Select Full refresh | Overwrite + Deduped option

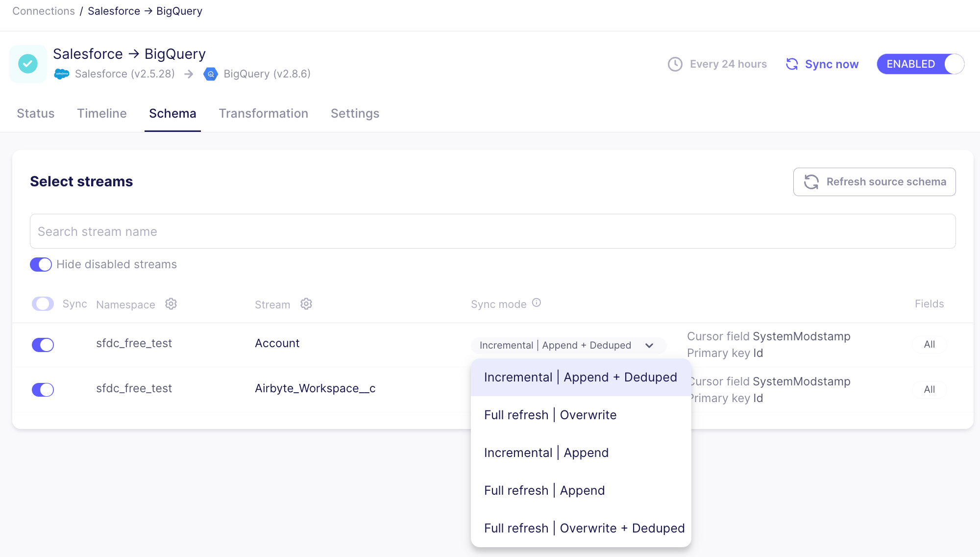point(584,528)
